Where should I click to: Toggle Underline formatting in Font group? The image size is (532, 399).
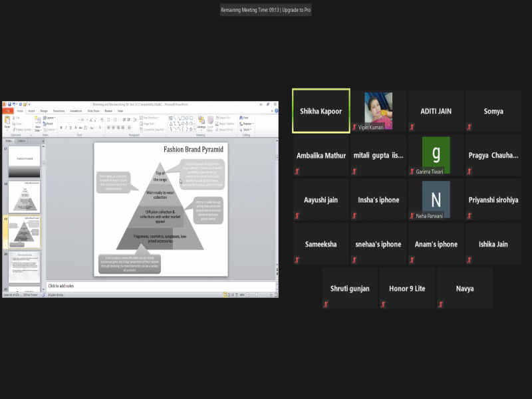pyautogui.click(x=71, y=128)
